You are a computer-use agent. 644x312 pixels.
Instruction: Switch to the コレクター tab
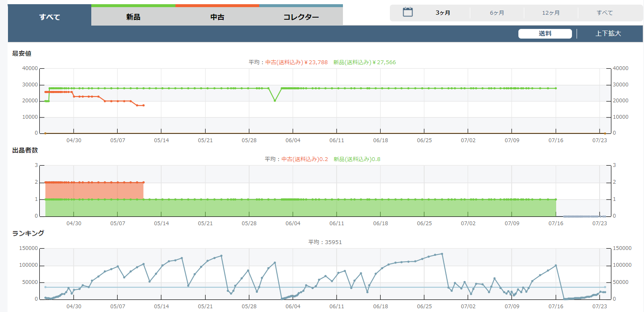point(301,17)
